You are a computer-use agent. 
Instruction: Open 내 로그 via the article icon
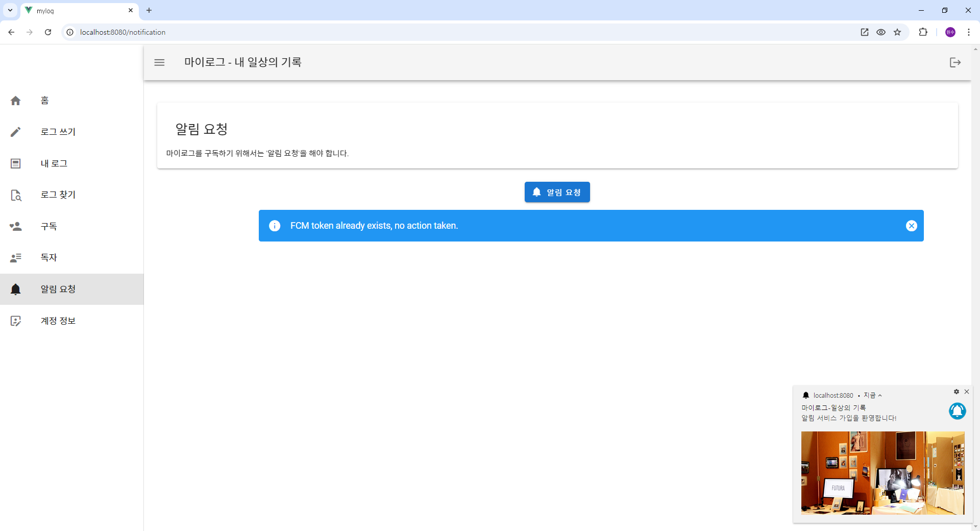[16, 163]
